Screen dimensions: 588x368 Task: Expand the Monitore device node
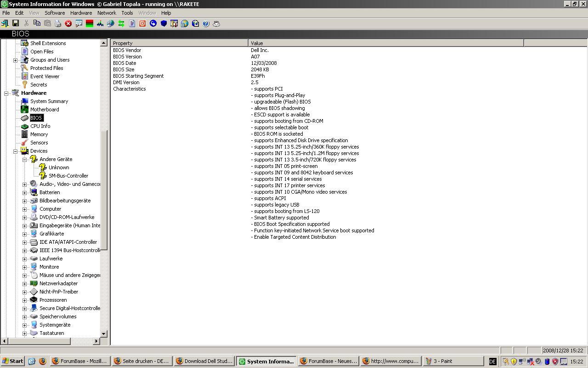pos(25,267)
